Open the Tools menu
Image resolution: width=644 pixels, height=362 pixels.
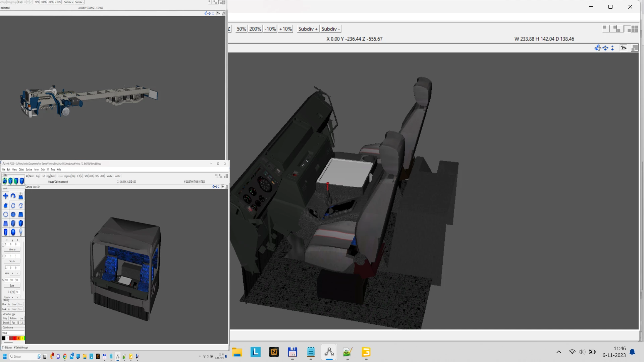click(x=53, y=170)
